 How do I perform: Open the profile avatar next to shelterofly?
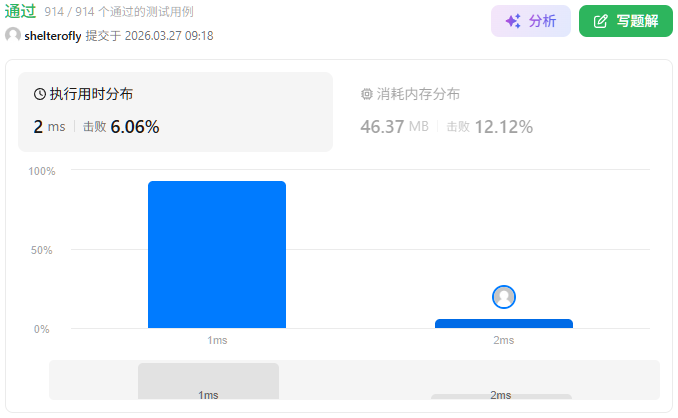coord(13,36)
